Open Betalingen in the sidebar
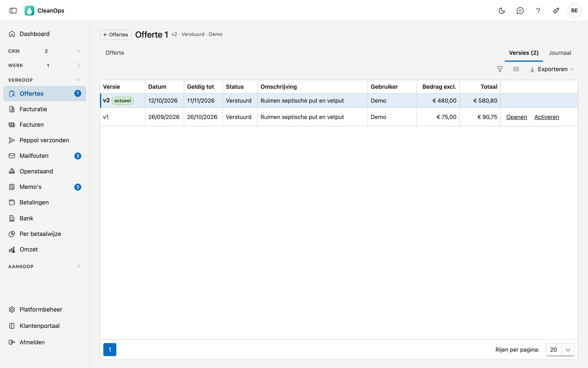The height and width of the screenshot is (368, 588). 45,202
